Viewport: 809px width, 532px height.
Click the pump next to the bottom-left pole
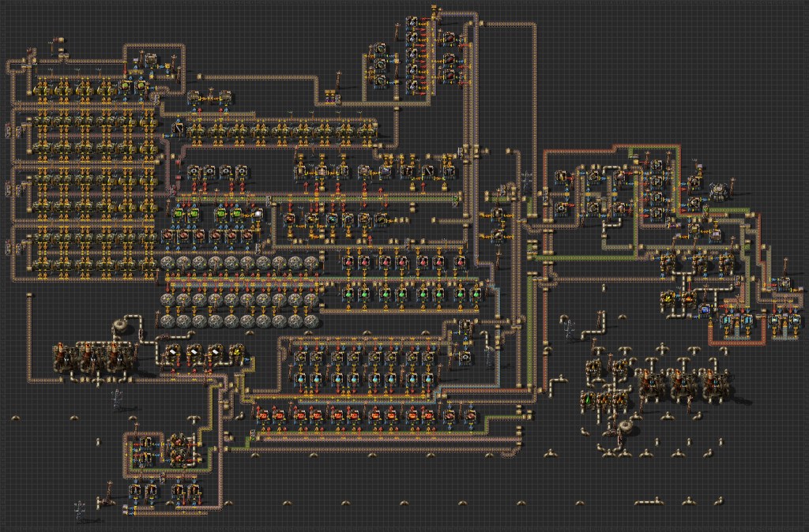click(107, 500)
